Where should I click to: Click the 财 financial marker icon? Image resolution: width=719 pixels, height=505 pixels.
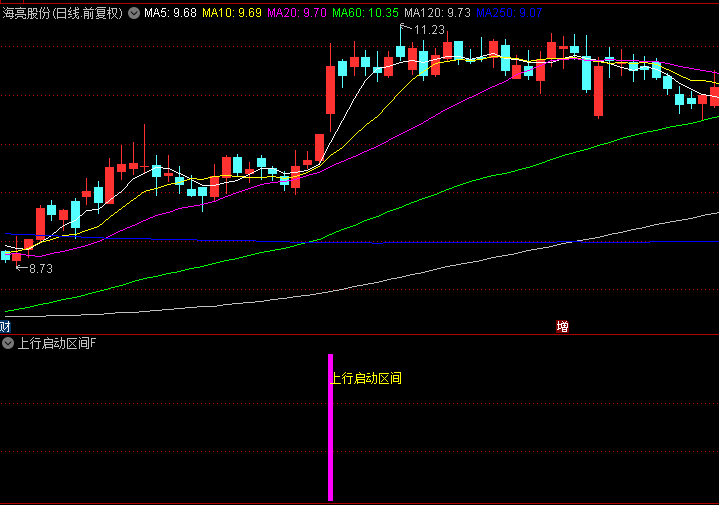pos(5,327)
